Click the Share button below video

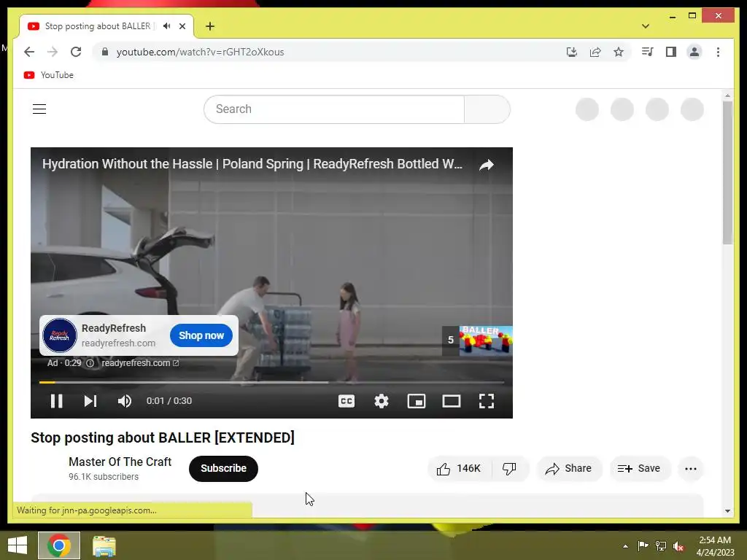pyautogui.click(x=569, y=469)
